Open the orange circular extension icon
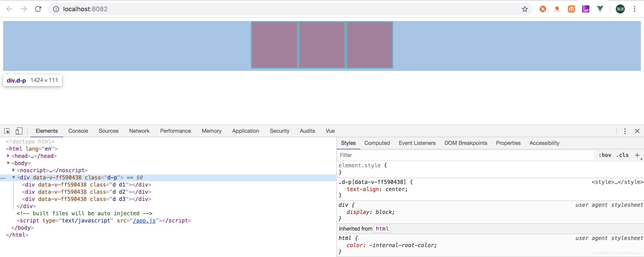644x257 pixels. point(543,9)
